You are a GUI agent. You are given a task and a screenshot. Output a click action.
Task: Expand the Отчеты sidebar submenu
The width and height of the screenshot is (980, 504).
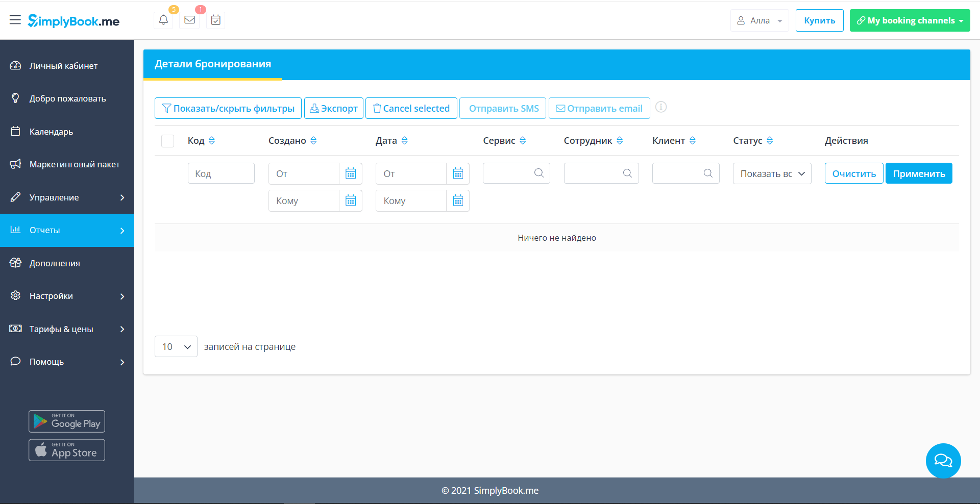pos(122,231)
